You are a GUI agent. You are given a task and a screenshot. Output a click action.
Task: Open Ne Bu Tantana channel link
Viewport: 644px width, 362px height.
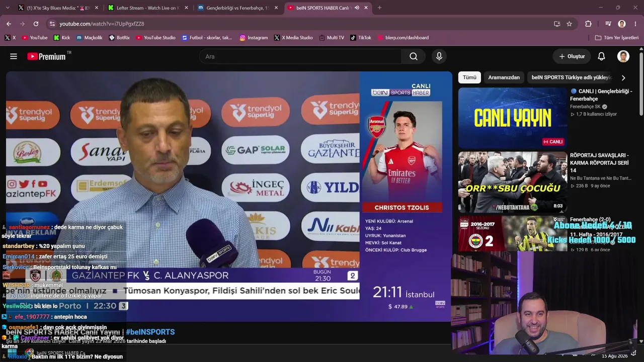(x=600, y=178)
